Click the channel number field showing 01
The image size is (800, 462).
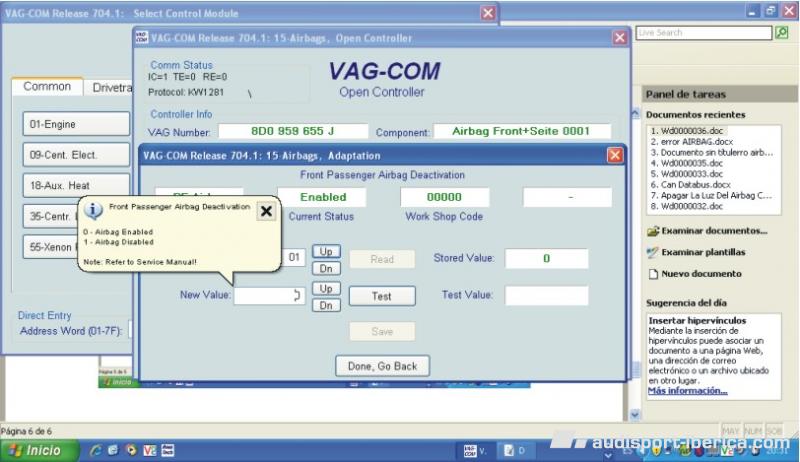293,257
